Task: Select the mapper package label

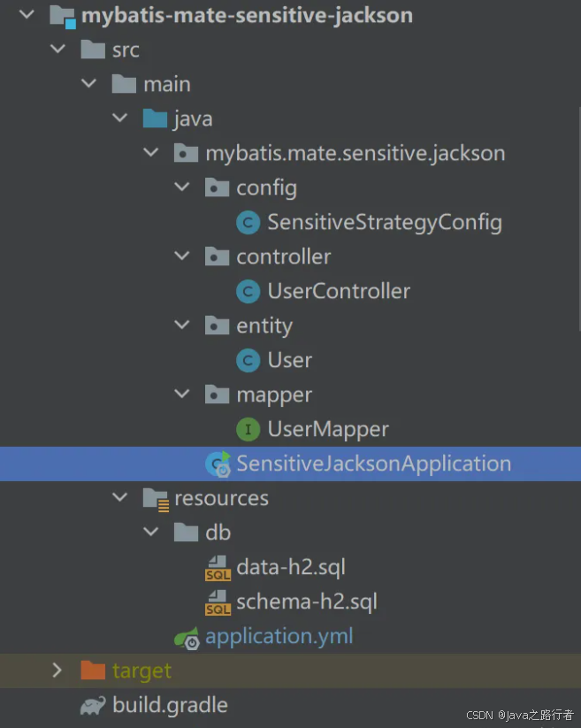Action: tap(274, 396)
